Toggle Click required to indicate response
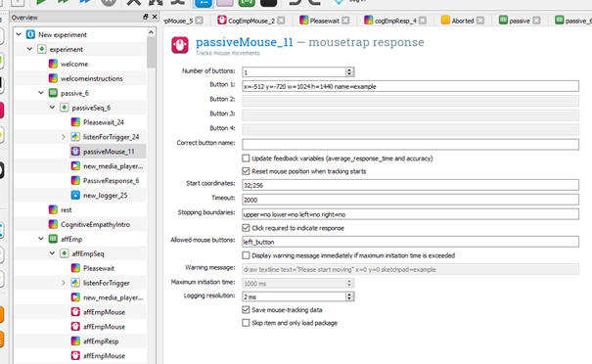 [x=246, y=228]
